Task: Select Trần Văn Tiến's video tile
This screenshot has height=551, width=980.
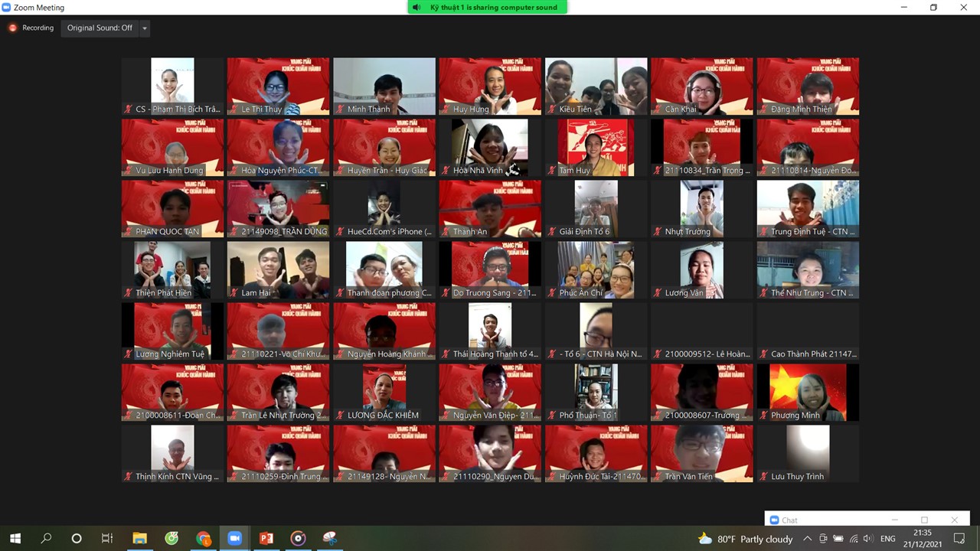Action: pos(702,454)
